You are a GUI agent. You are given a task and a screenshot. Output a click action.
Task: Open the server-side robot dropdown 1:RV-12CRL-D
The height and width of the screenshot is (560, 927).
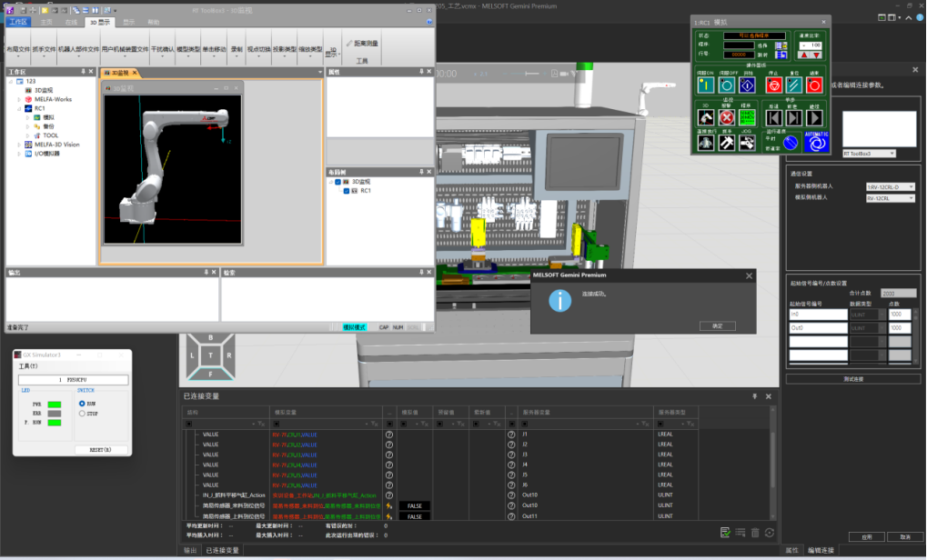click(x=891, y=186)
